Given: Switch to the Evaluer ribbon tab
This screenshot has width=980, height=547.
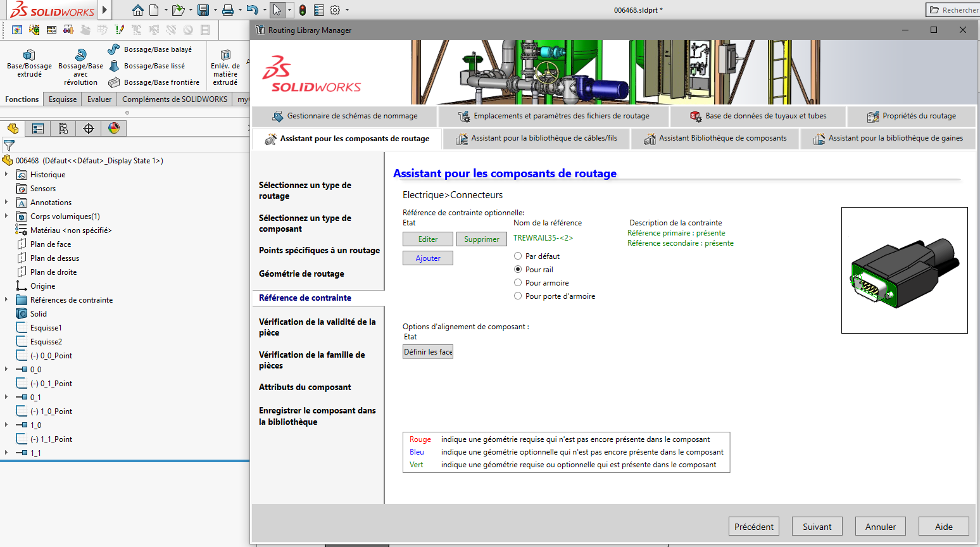Looking at the screenshot, I should (x=99, y=99).
